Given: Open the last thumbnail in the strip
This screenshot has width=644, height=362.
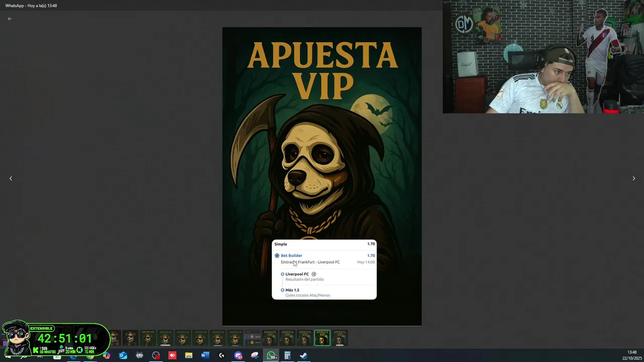Looking at the screenshot, I should (340, 338).
